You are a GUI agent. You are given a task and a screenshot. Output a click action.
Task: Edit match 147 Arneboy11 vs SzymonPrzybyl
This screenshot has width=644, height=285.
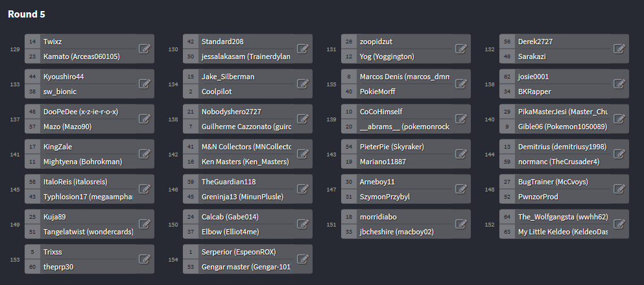pos(461,189)
